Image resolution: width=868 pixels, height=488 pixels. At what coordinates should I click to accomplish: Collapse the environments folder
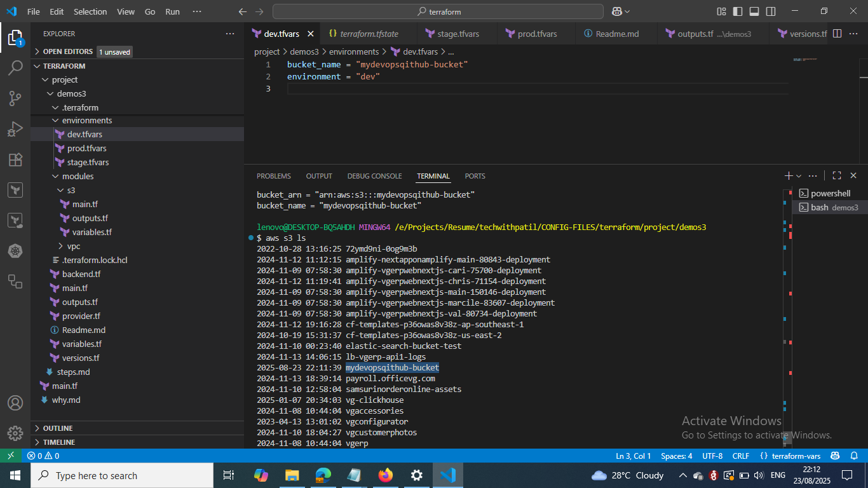pyautogui.click(x=86, y=121)
